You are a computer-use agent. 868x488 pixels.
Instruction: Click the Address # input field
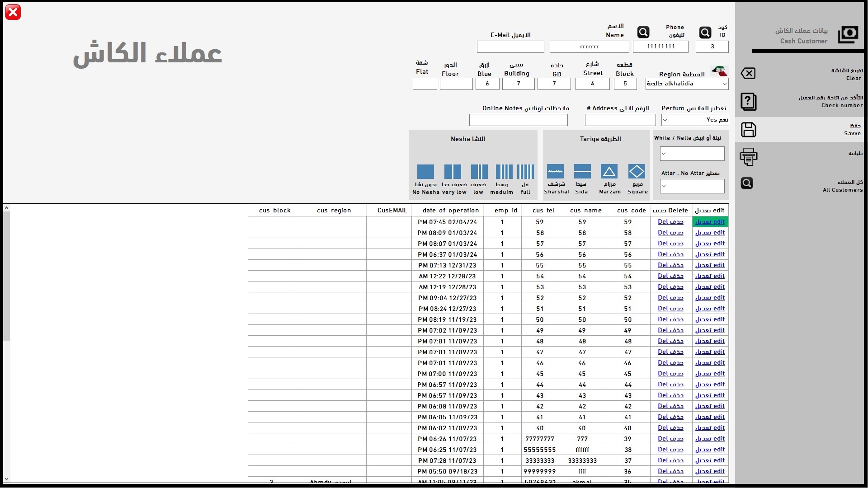coord(620,120)
